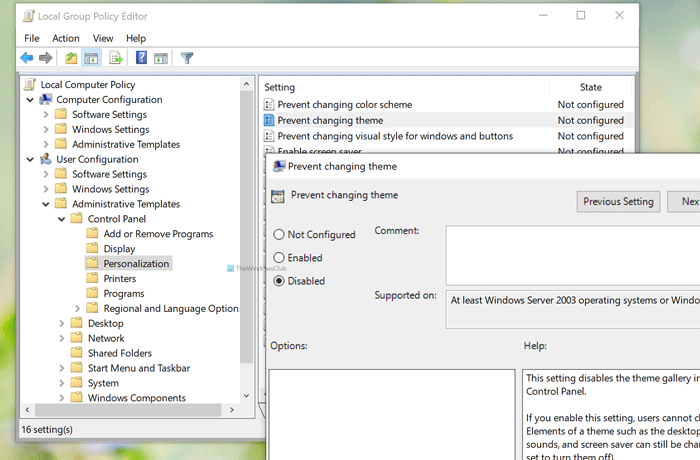Select the Not Configured radio button
The height and width of the screenshot is (460, 700).
point(278,235)
